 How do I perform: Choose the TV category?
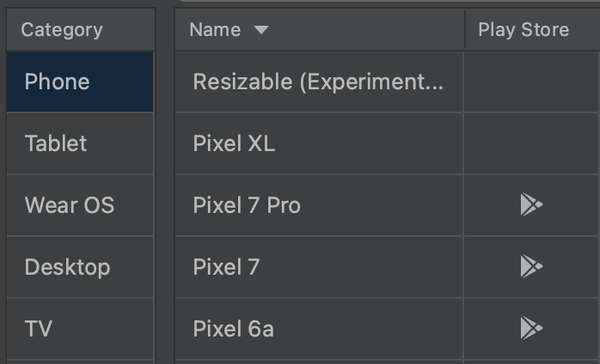(79, 328)
